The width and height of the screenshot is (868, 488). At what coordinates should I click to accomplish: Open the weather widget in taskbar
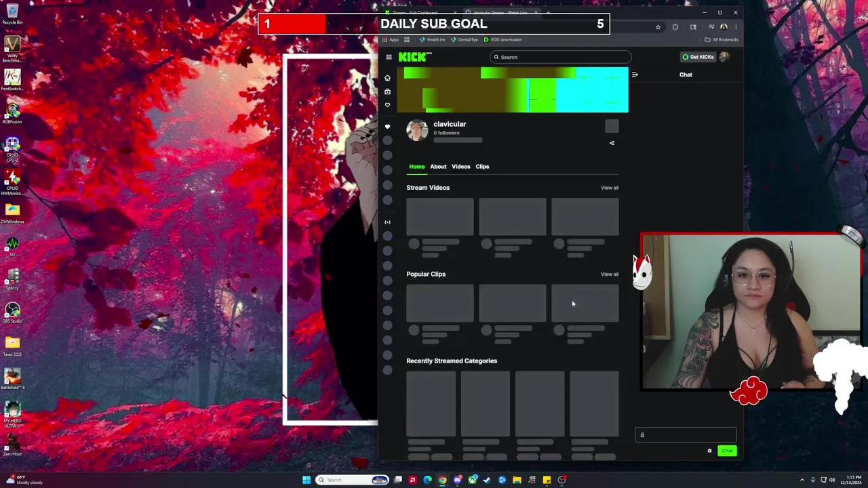click(x=24, y=480)
